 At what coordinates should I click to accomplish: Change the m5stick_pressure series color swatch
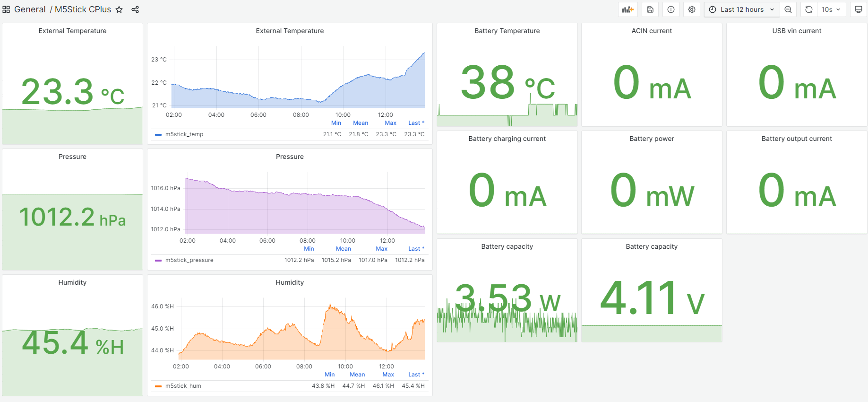pos(158,261)
